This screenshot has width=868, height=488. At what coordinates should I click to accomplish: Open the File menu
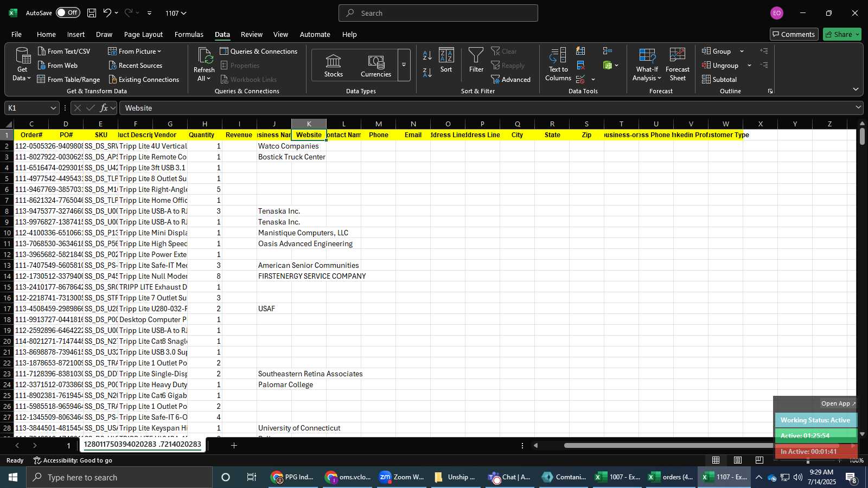(x=17, y=34)
